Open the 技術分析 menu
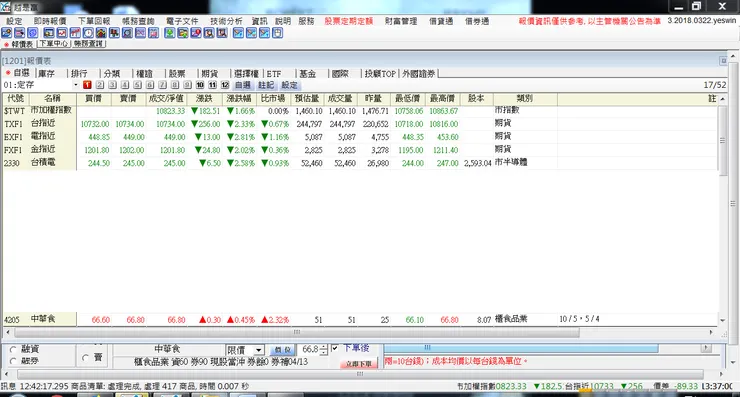The width and height of the screenshot is (740, 397). point(226,21)
